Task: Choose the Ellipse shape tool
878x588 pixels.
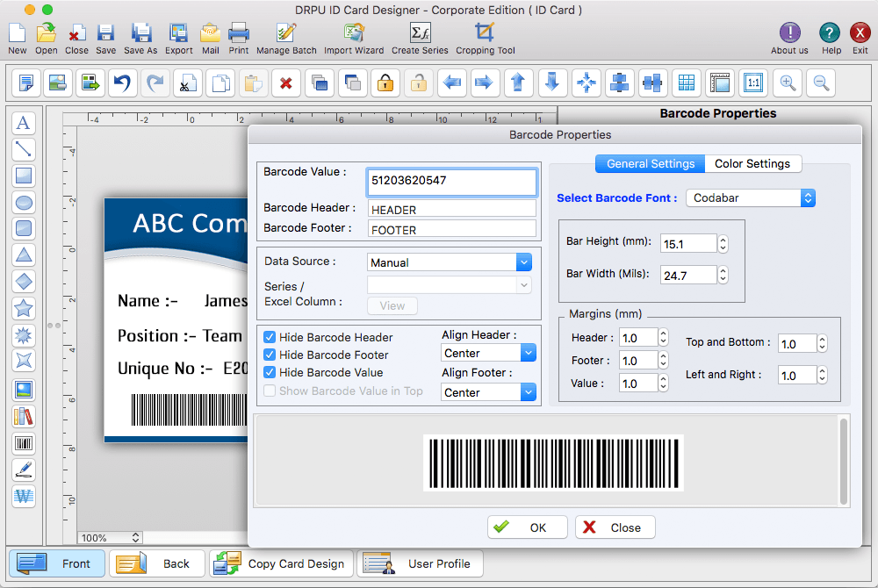Action: 24,203
